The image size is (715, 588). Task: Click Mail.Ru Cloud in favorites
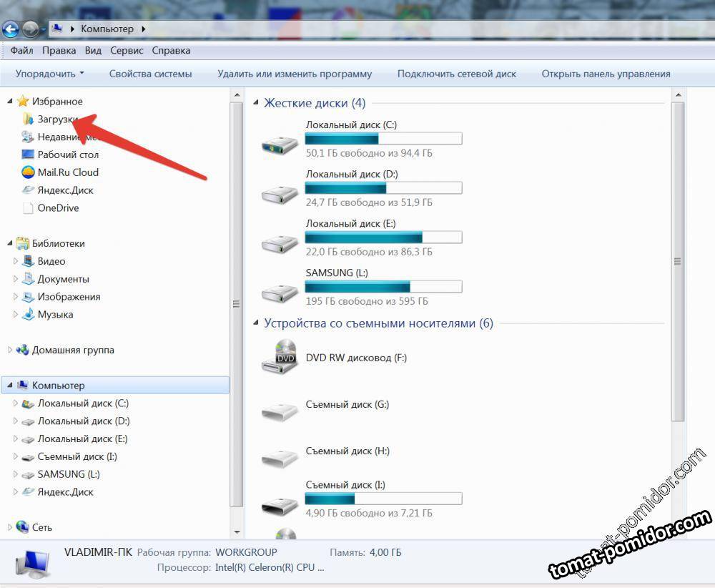[67, 172]
